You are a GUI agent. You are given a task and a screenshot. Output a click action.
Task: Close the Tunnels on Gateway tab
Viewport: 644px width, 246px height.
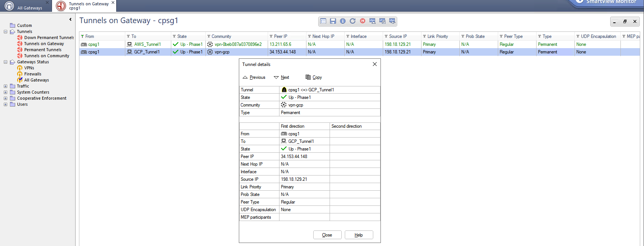click(113, 3)
